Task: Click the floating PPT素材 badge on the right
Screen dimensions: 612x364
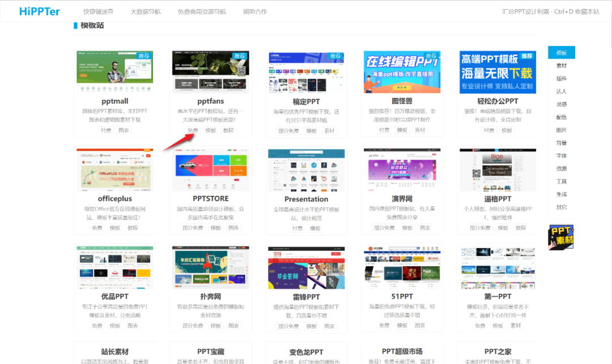Action: coord(560,237)
